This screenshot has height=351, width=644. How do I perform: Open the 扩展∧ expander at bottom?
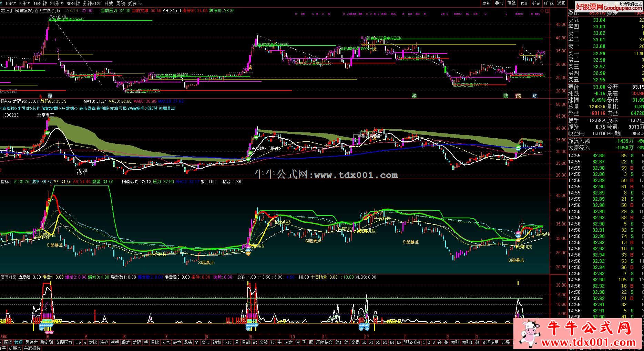pos(15,348)
